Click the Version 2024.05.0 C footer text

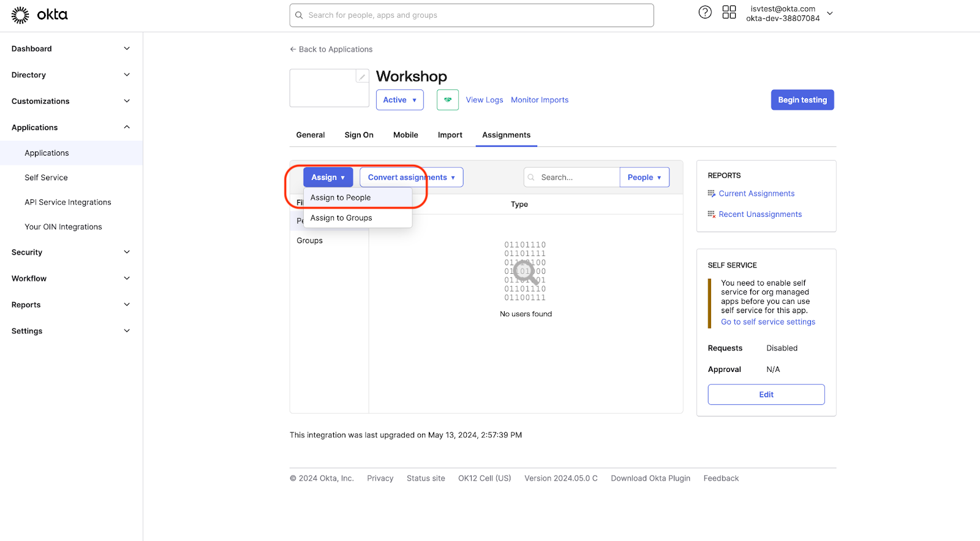(561, 479)
